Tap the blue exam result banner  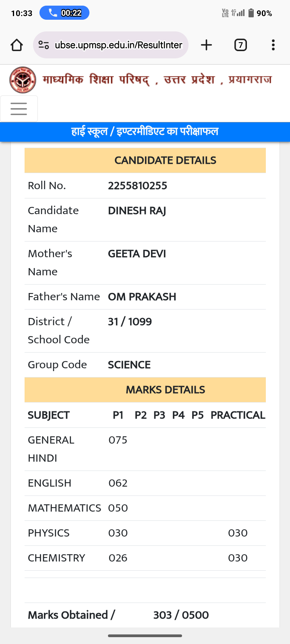tap(145, 132)
